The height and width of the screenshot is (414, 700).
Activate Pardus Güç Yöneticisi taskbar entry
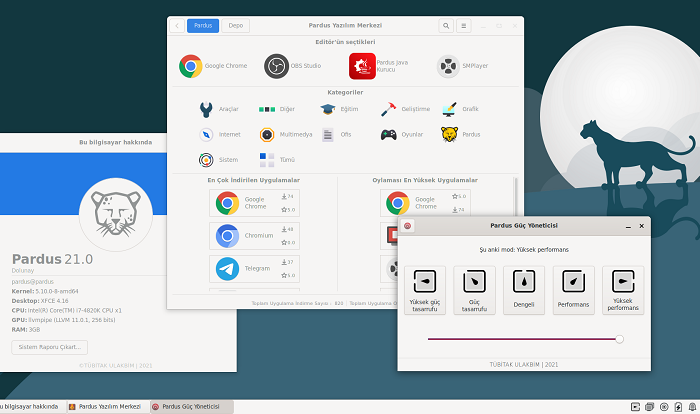(191, 407)
